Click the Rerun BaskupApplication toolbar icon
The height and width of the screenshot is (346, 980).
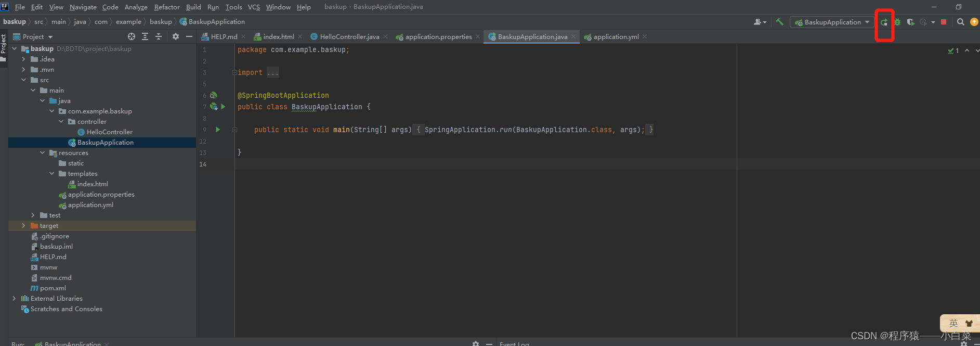click(884, 22)
